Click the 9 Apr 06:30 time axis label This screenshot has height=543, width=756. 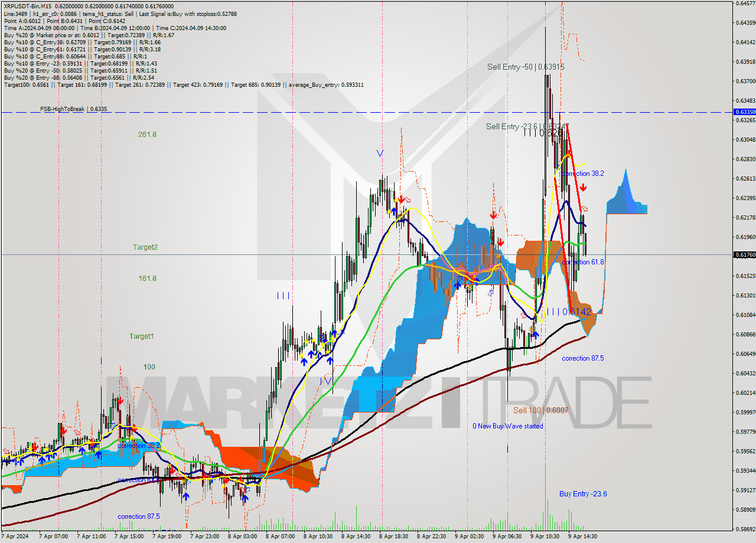(507, 537)
